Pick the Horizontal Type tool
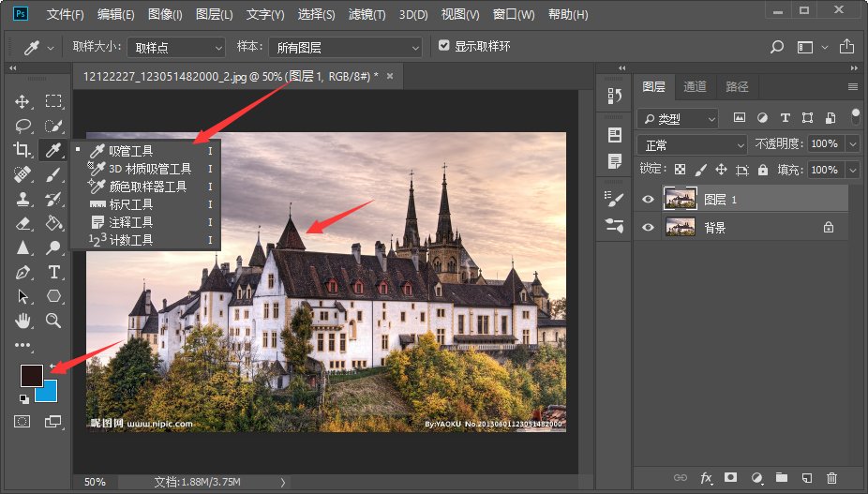This screenshot has width=868, height=494. tap(54, 272)
